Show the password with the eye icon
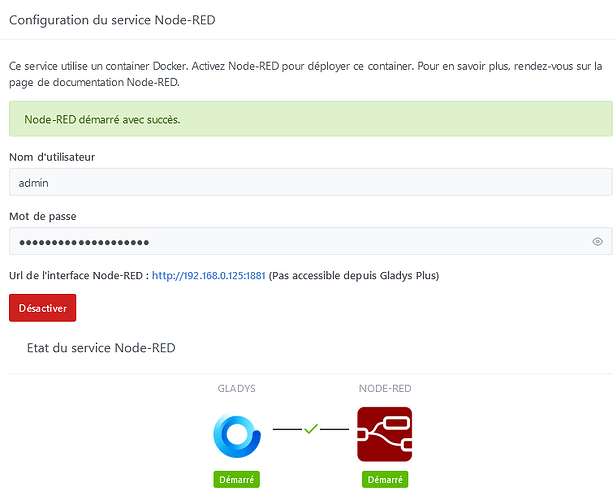This screenshot has width=616, height=500. [597, 242]
